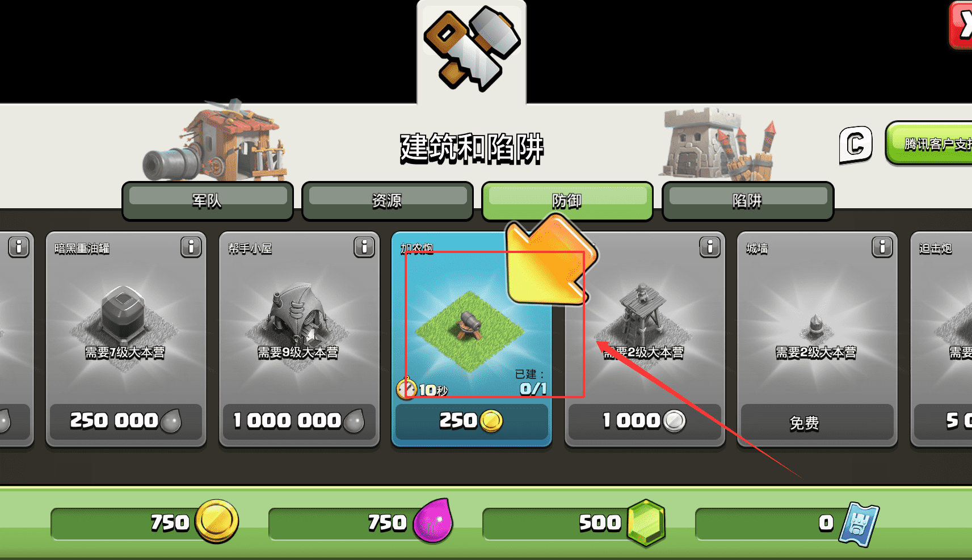972x560 pixels.
Task: Open info for archer tower card
Action: [710, 247]
